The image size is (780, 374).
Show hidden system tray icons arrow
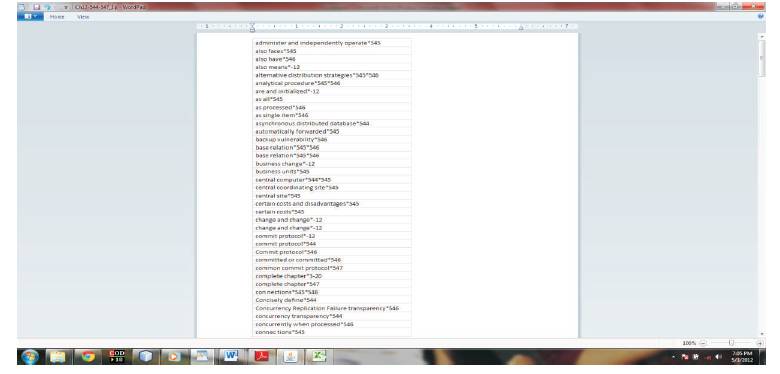click(673, 357)
